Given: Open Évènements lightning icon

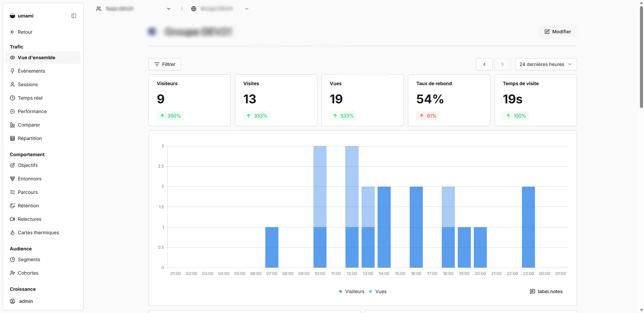Looking at the screenshot, I should click(x=12, y=71).
